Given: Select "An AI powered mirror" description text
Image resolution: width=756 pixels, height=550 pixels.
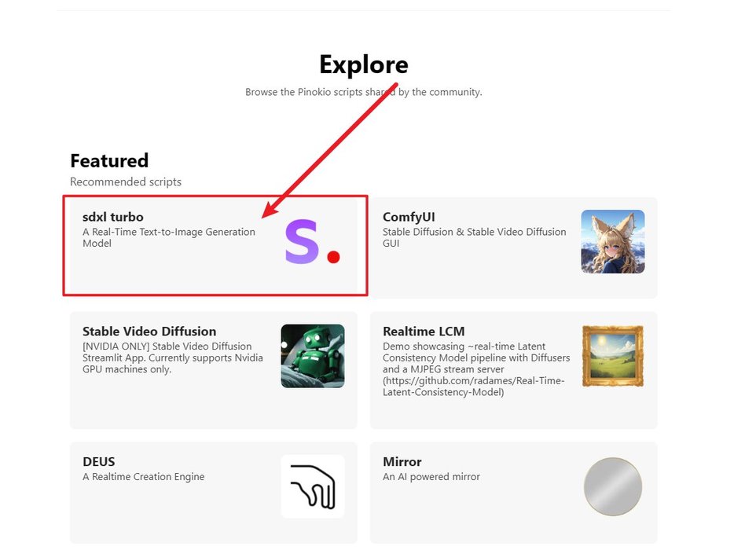Looking at the screenshot, I should pyautogui.click(x=431, y=477).
